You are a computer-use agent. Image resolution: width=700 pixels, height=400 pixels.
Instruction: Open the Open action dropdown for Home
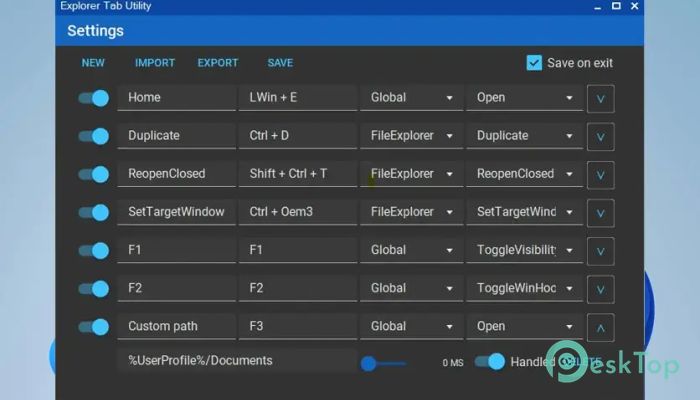click(525, 98)
